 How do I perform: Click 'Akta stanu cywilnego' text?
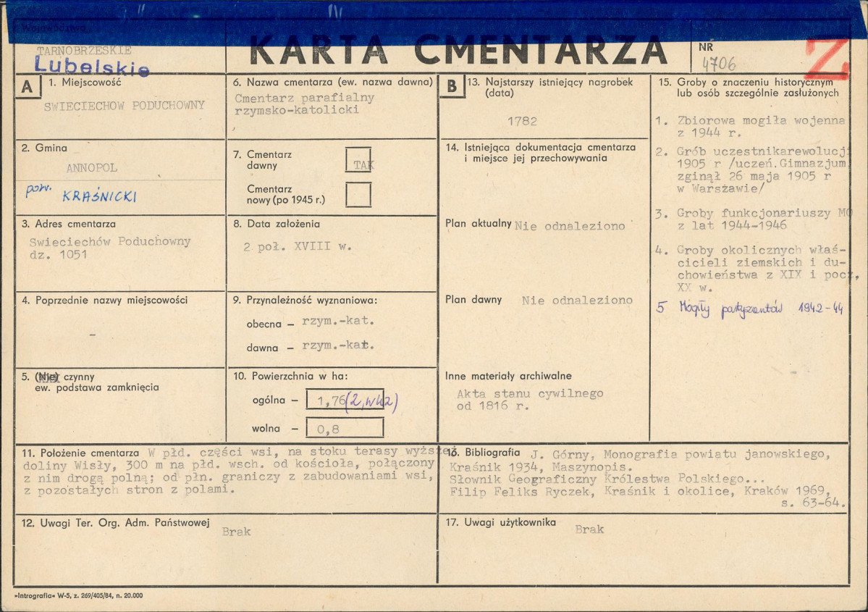point(530,394)
